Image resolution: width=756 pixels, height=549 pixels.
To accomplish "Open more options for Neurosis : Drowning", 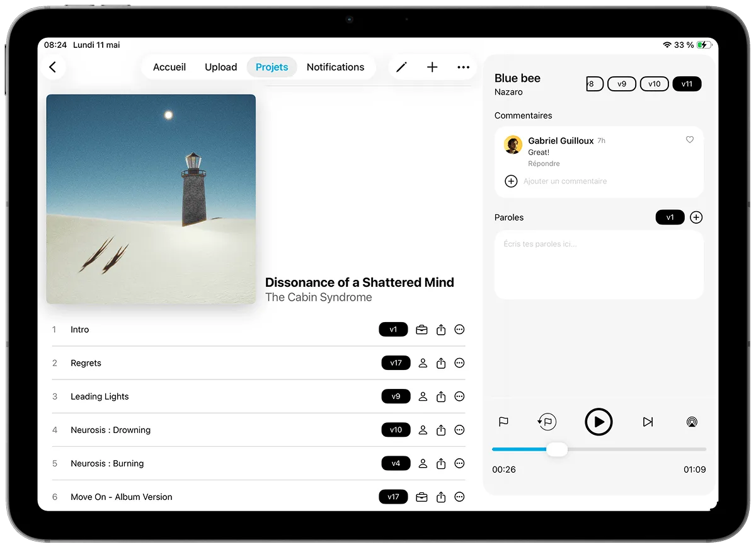I will (x=460, y=430).
